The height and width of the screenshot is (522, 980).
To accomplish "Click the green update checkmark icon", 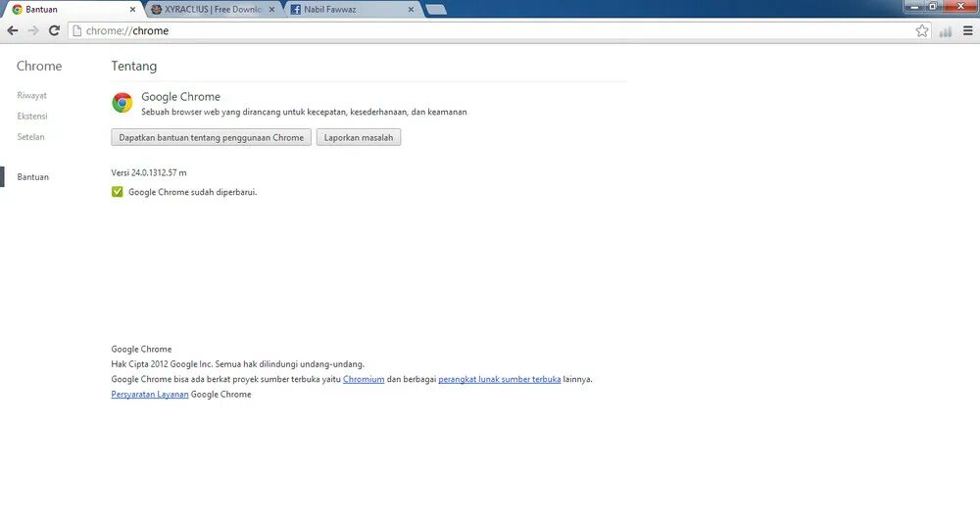I will (x=117, y=192).
